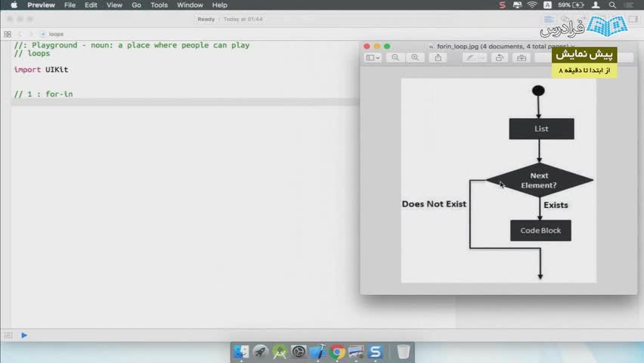The image size is (644, 363).
Task: Open Finder from the Dock
Action: (241, 352)
